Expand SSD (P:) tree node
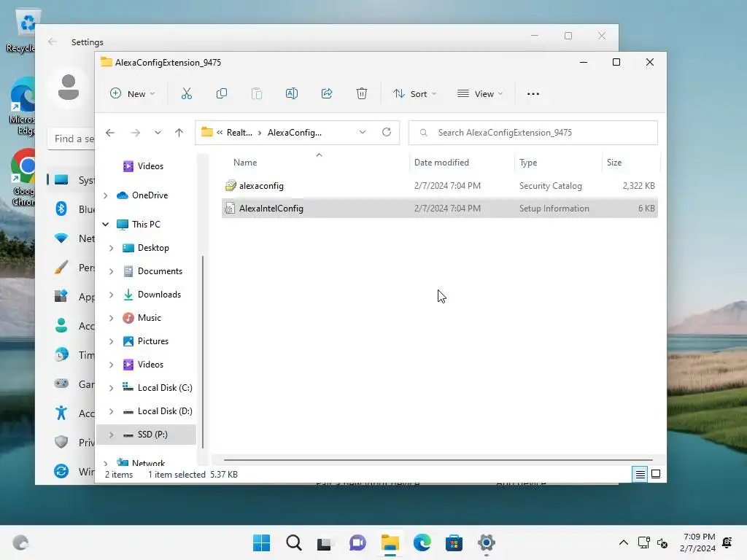747x560 pixels. tap(111, 435)
